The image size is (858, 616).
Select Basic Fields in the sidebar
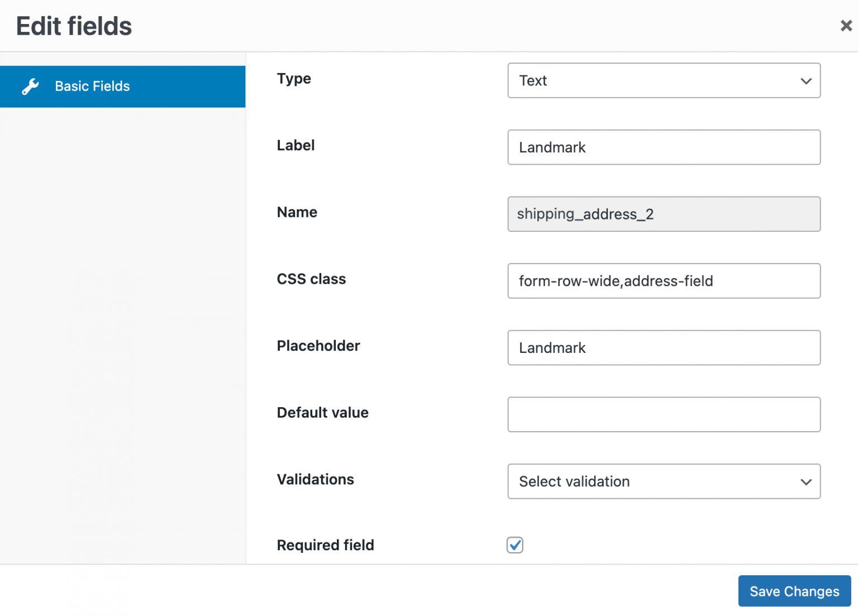[92, 86]
